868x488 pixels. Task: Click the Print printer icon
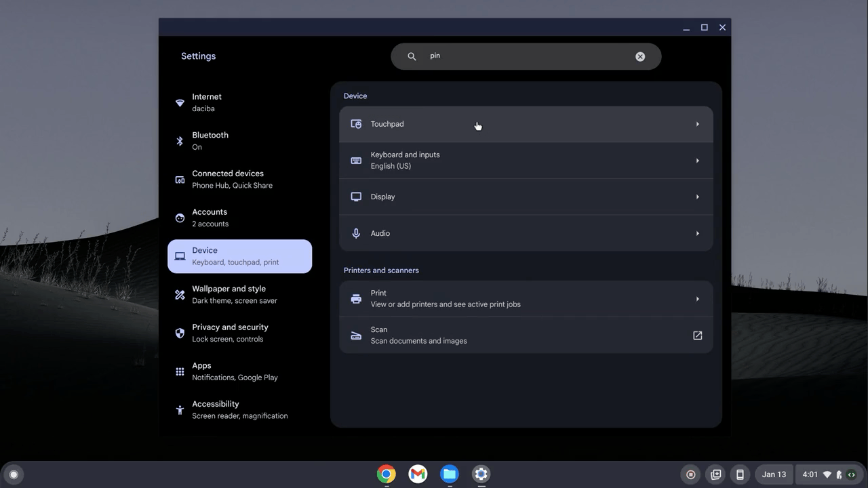(x=356, y=298)
